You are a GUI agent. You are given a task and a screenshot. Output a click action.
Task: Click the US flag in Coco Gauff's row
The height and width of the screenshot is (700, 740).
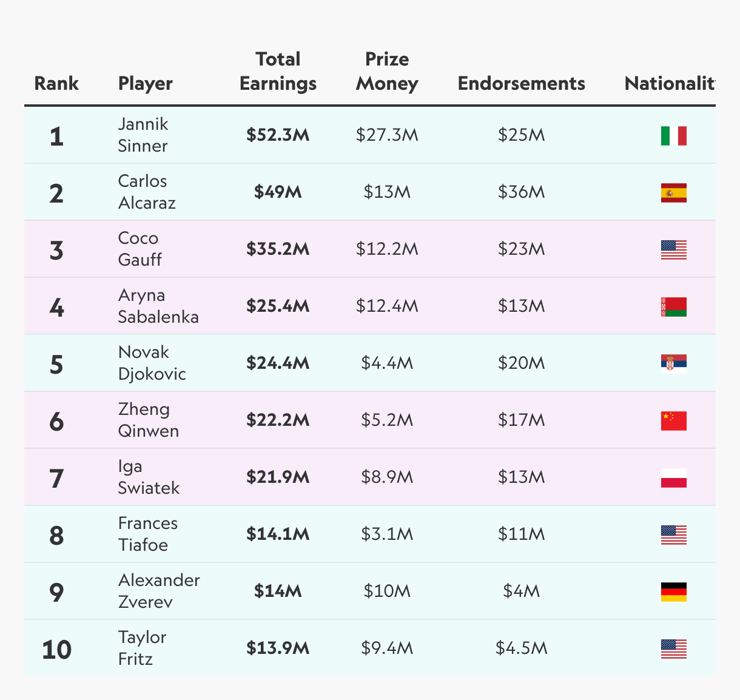pos(673,250)
